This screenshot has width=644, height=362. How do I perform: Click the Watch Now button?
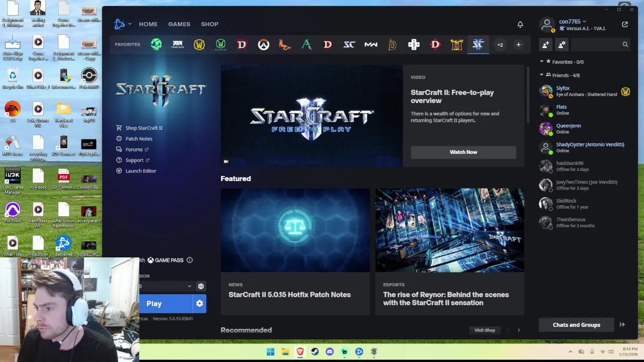click(463, 152)
